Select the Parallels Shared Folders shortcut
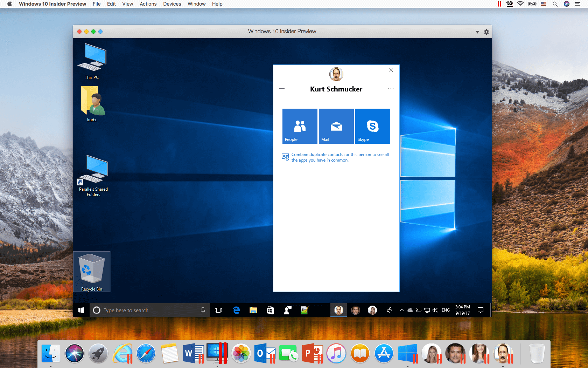 [x=93, y=176]
